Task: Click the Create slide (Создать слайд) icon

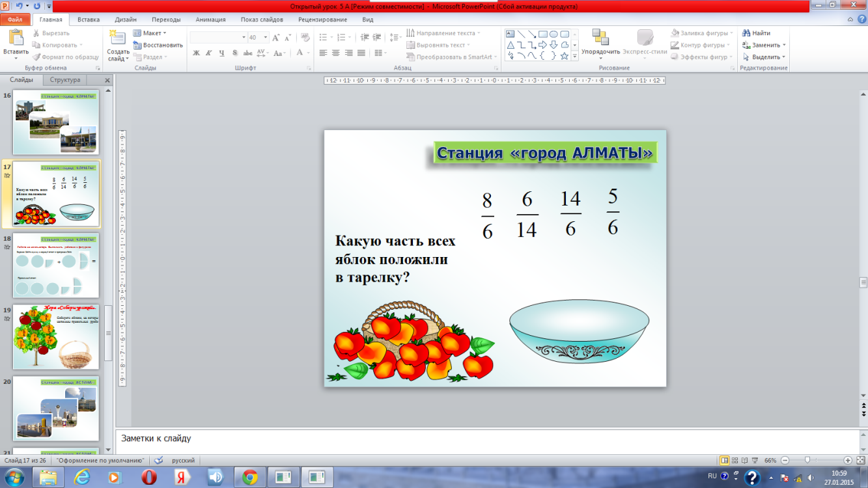Action: 118,38
